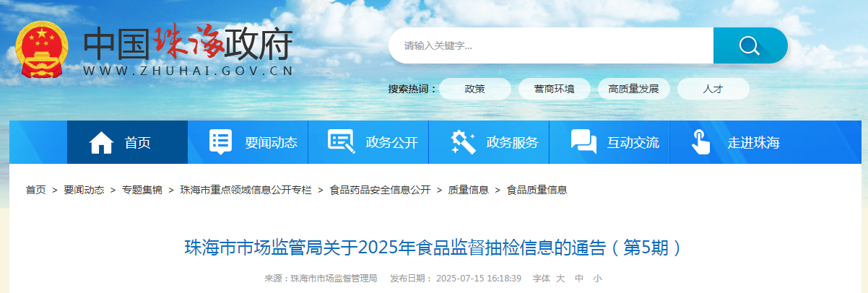
Task: Select the 营商环境 hot search tag
Action: tap(554, 89)
